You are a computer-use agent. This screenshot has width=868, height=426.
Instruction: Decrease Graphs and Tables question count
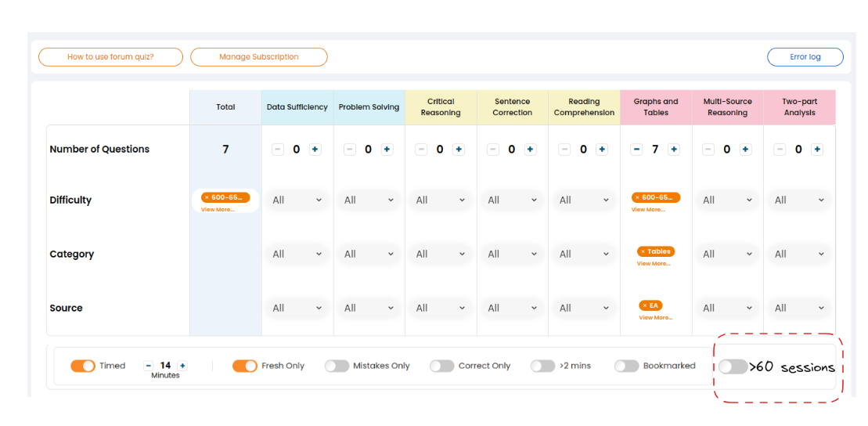(636, 150)
